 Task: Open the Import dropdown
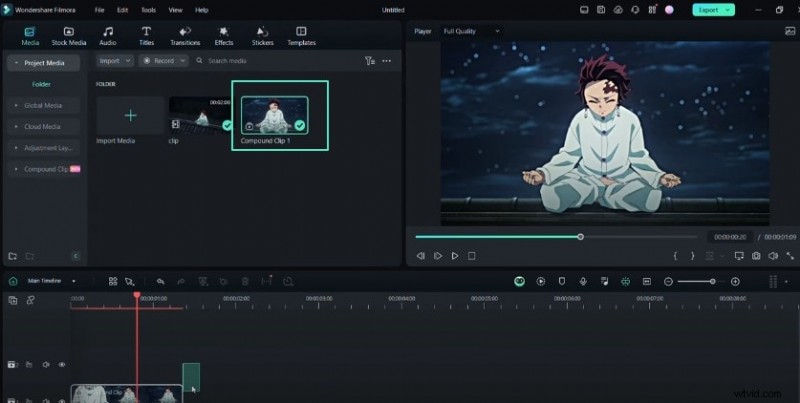tap(115, 61)
